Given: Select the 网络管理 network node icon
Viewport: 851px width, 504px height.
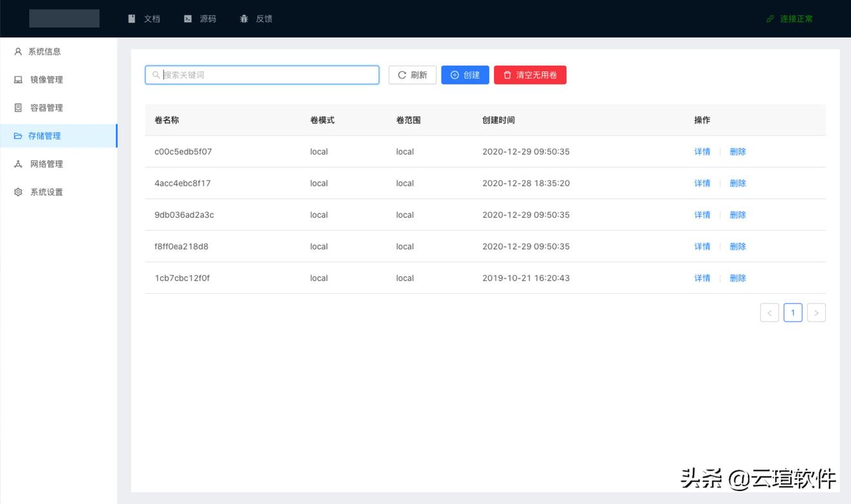Looking at the screenshot, I should click(17, 164).
